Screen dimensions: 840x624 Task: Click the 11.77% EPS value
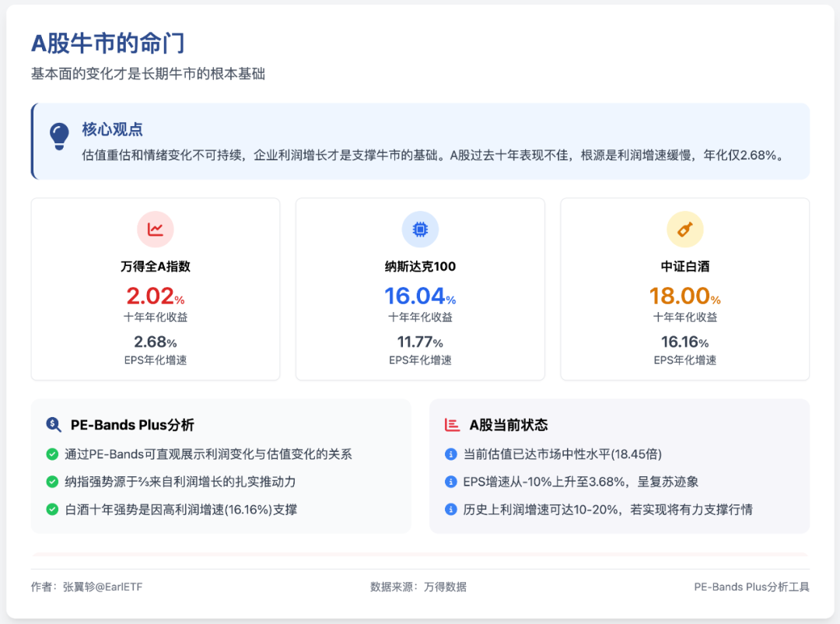coord(420,342)
